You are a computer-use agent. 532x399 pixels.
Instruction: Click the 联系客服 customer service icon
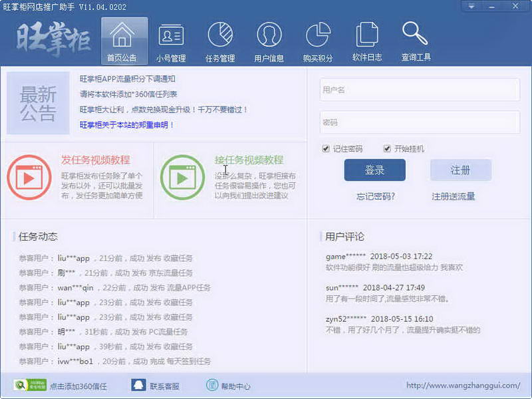pyautogui.click(x=138, y=386)
